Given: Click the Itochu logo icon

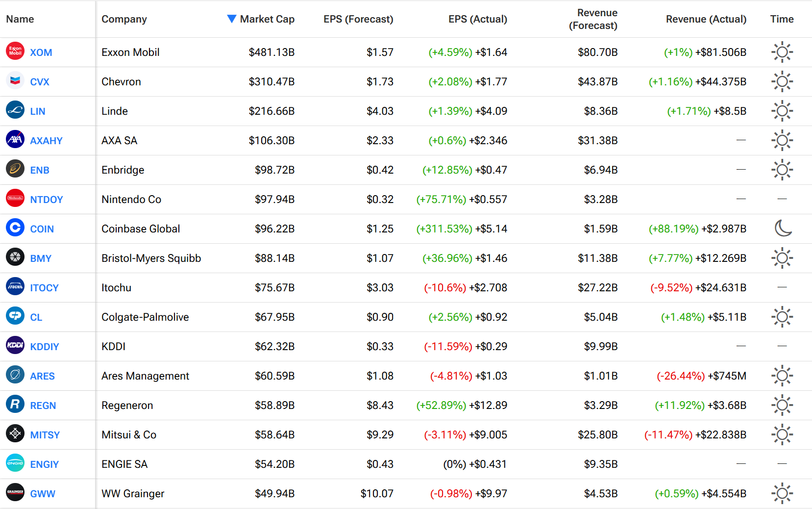Looking at the screenshot, I should 15,286.
